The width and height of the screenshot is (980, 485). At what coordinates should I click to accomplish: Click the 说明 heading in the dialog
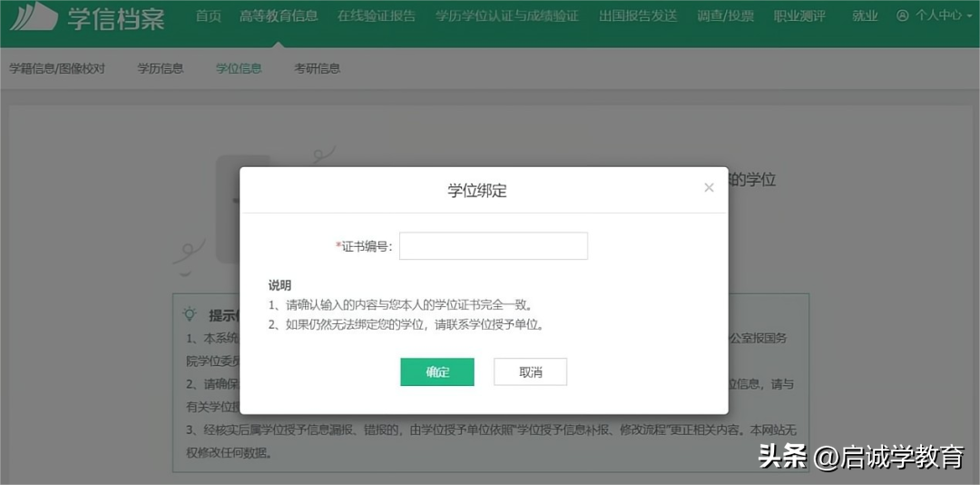(x=279, y=286)
